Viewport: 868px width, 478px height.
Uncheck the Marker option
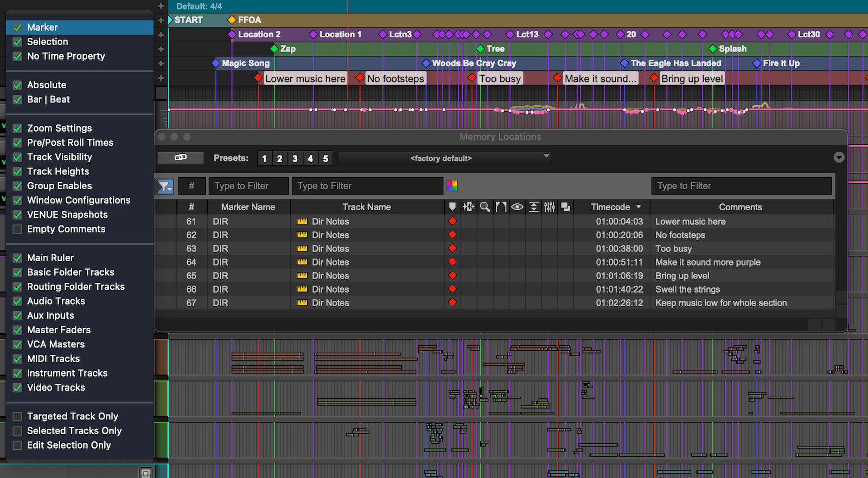tap(17, 27)
